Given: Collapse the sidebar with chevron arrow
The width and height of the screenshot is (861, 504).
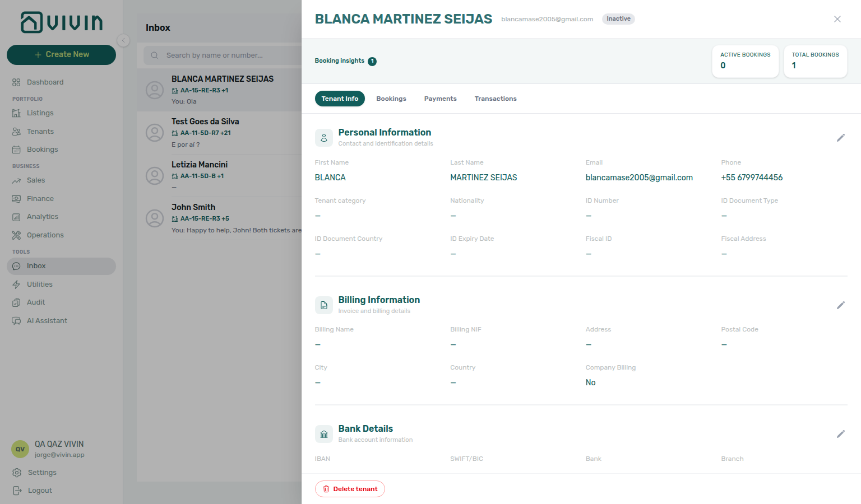Looking at the screenshot, I should click(x=123, y=40).
